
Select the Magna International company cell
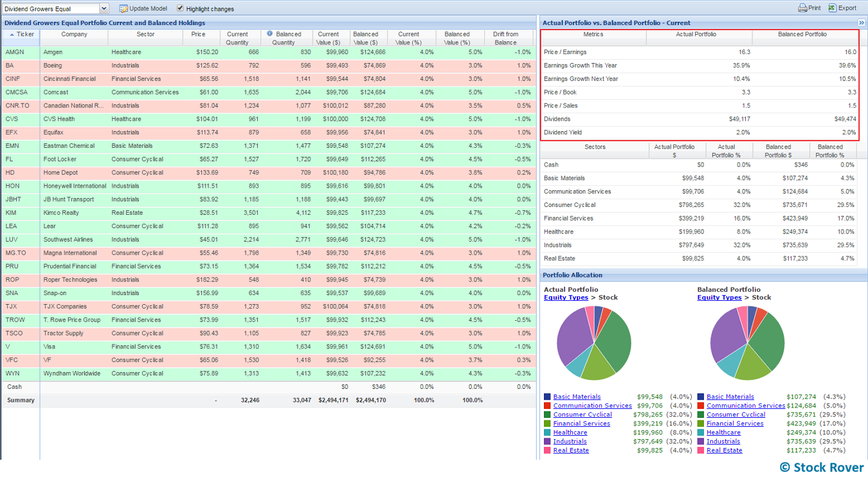[74, 253]
